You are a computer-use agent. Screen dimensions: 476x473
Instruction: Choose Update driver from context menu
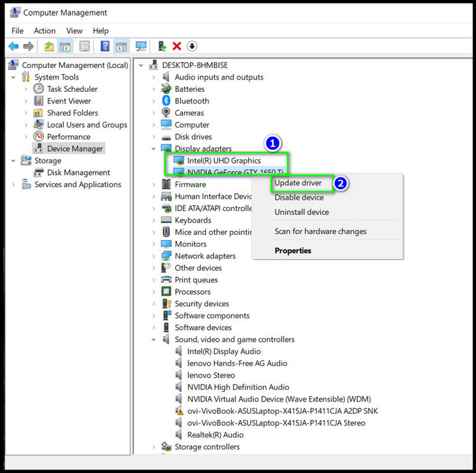tap(298, 183)
